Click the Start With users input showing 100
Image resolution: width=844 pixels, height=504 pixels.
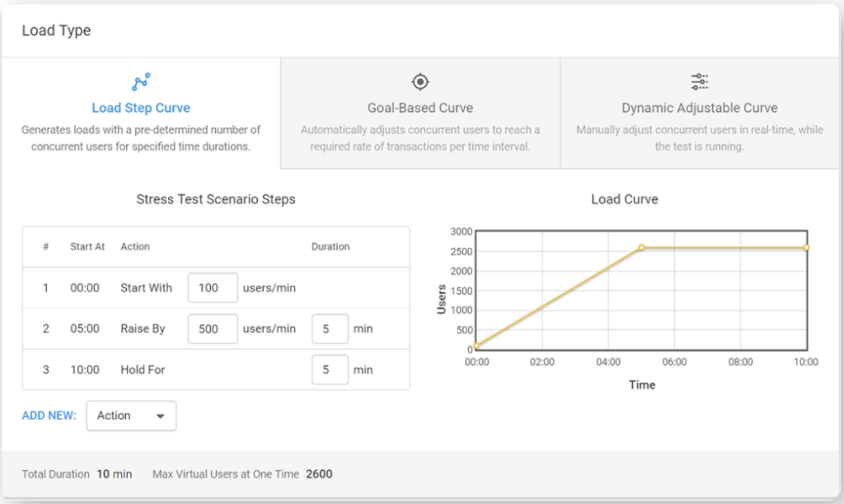[212, 287]
